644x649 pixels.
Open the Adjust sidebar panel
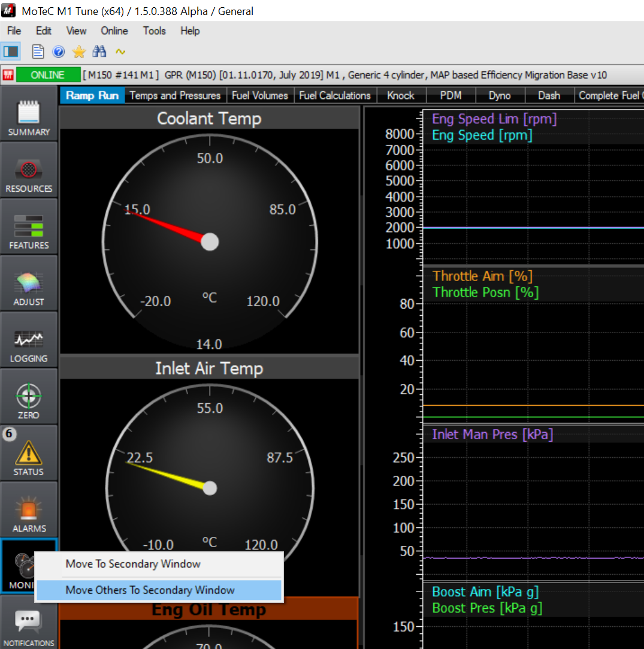pos(29,284)
